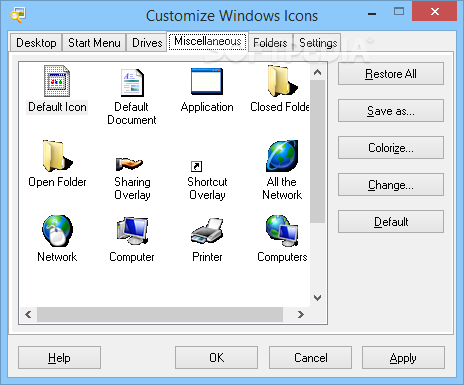Click the 'Printer' label text
The height and width of the screenshot is (385, 464).
(x=207, y=257)
